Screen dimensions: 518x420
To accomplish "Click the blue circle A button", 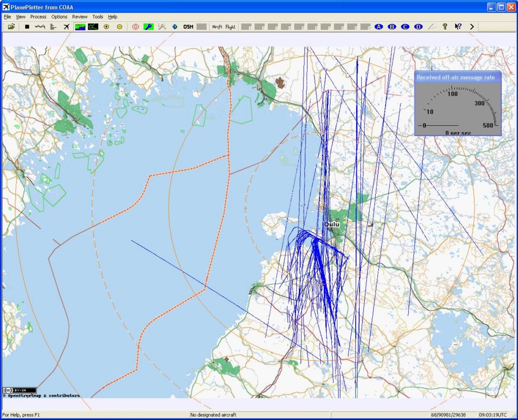I will coord(379,27).
